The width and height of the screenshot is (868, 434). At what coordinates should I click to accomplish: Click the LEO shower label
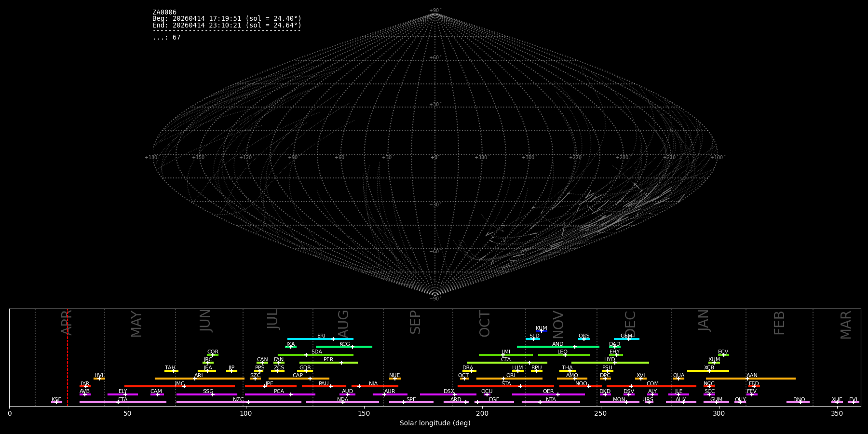coord(563,352)
